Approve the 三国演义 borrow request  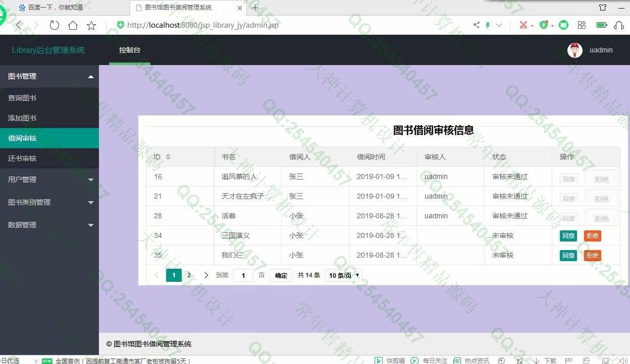tap(568, 235)
